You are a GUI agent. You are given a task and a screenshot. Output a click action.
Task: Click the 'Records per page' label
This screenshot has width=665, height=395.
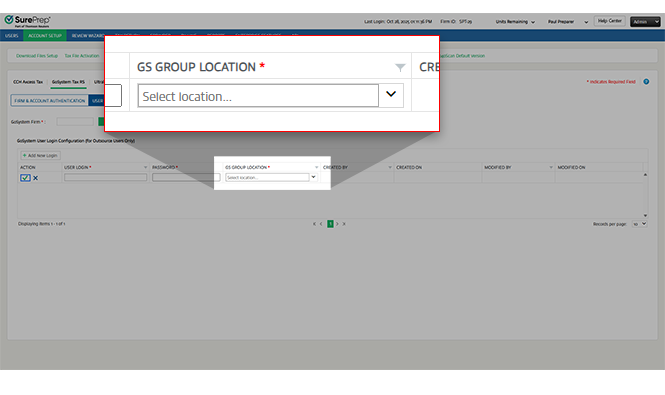click(609, 224)
